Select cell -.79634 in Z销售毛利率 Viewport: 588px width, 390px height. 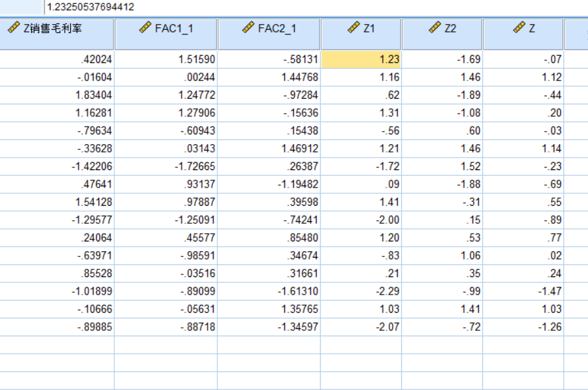56,130
